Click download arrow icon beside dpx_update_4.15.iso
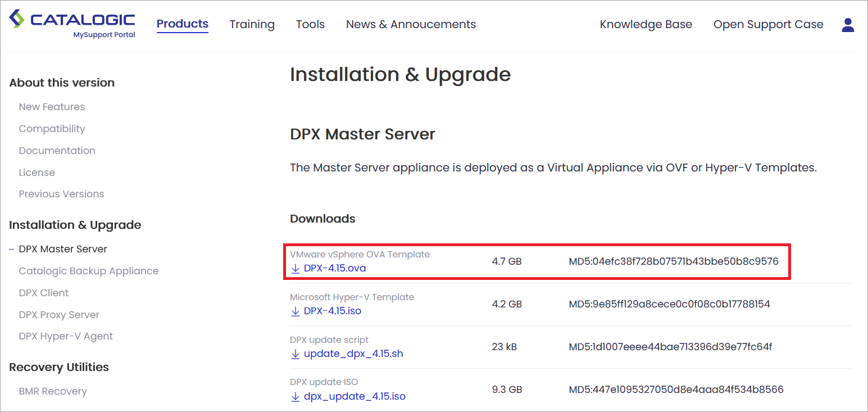The height and width of the screenshot is (412, 868). click(296, 397)
